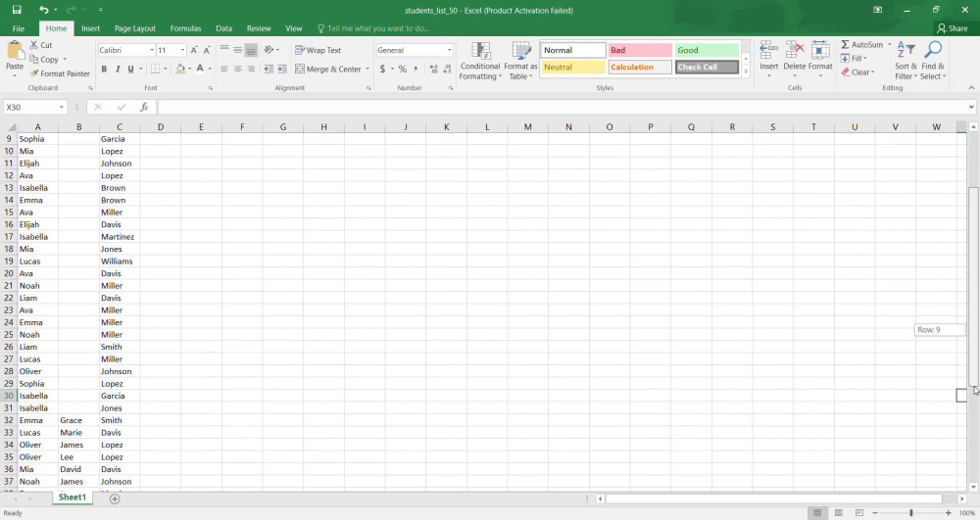The height and width of the screenshot is (520, 980).
Task: Expand the Name Box dropdown arrow
Action: pos(61,108)
